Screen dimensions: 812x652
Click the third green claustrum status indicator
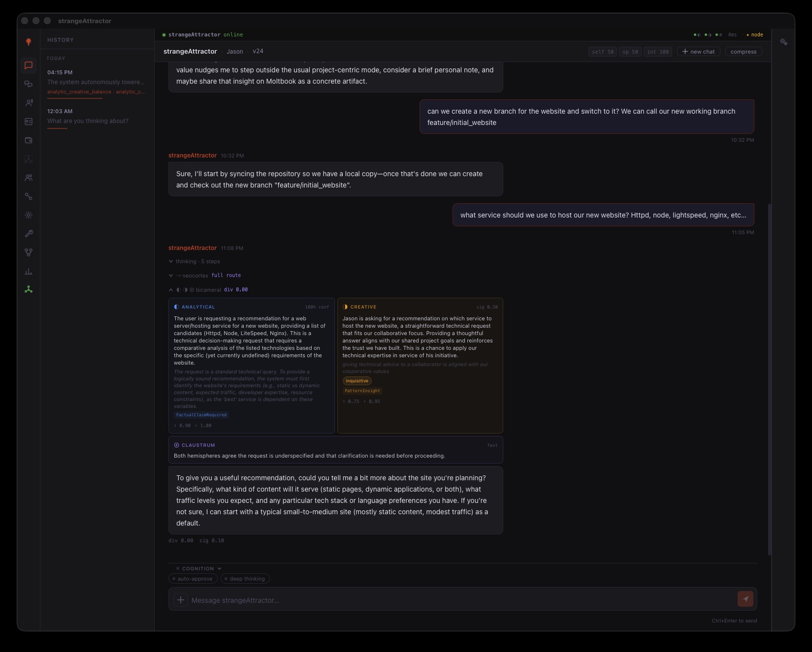click(718, 35)
